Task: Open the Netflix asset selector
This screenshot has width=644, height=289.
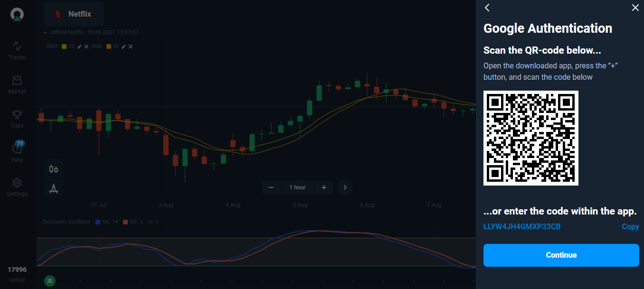Action: pos(74,14)
